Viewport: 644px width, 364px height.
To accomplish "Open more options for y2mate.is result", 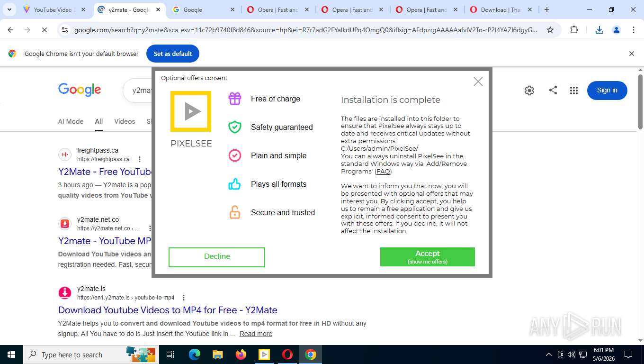I will [184, 298].
